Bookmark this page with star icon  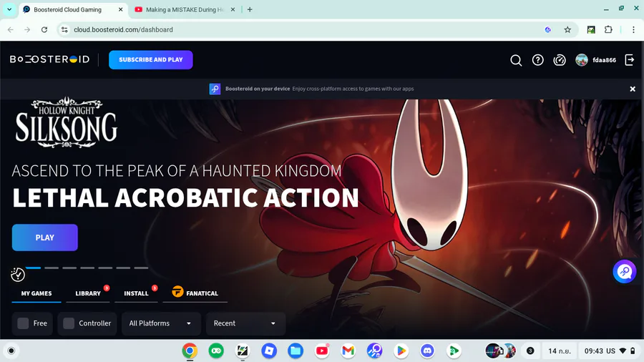click(x=567, y=29)
